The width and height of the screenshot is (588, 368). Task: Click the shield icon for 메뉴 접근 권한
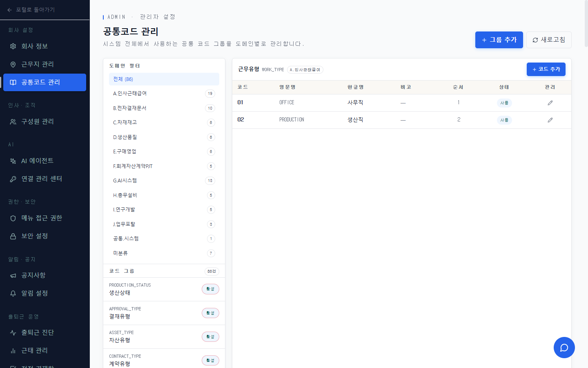[13, 218]
